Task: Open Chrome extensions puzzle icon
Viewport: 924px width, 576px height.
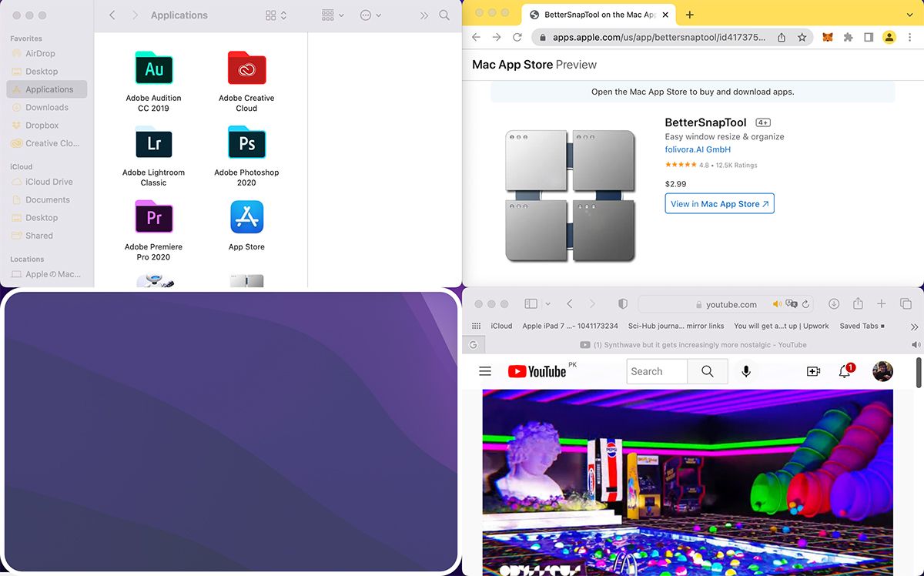Action: pos(849,37)
